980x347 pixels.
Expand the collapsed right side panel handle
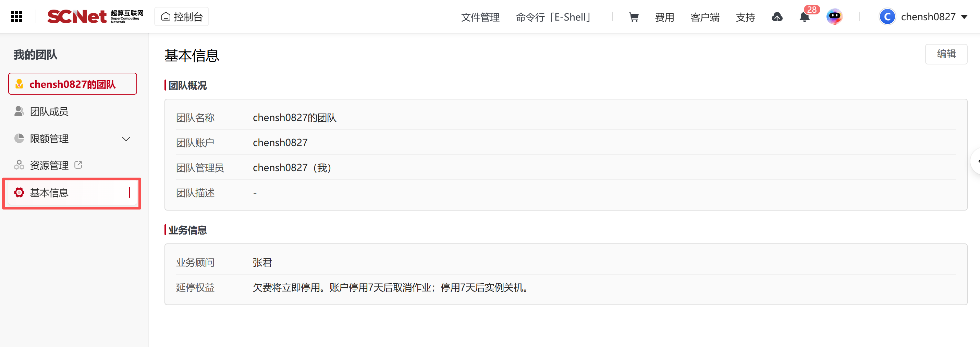[977, 161]
